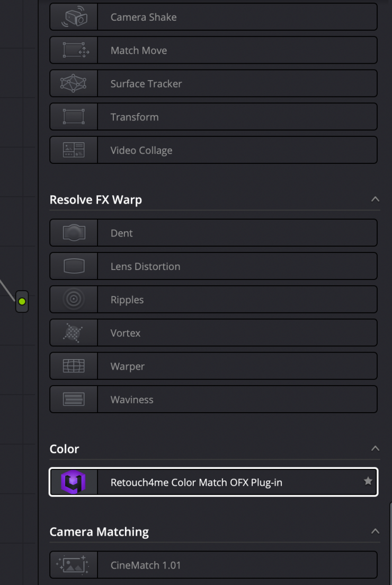Select the Surface Tracker icon

click(74, 84)
